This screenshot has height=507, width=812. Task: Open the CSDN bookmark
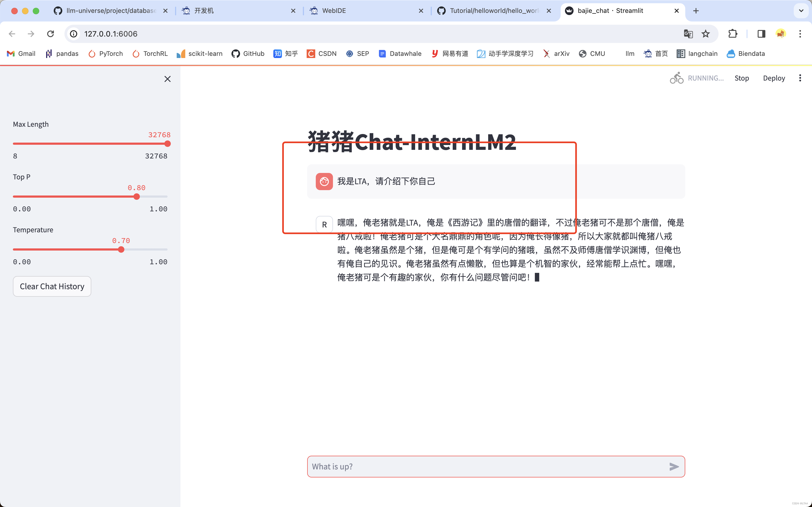[x=321, y=54]
